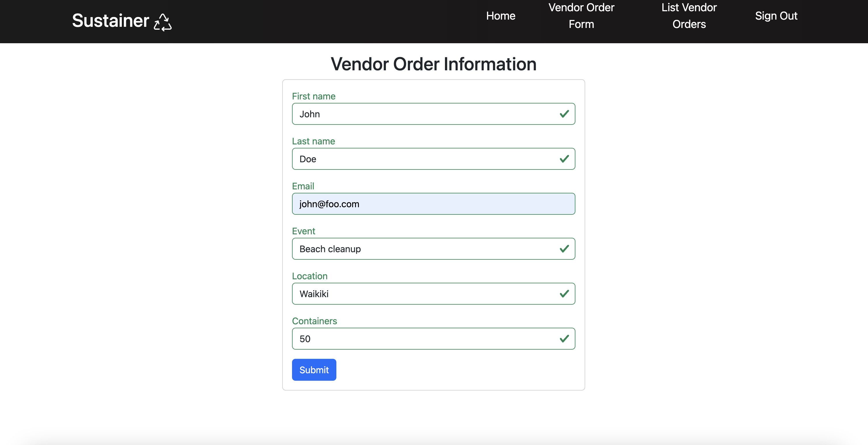
Task: Click the checkmark icon in First name field
Action: coord(564,114)
